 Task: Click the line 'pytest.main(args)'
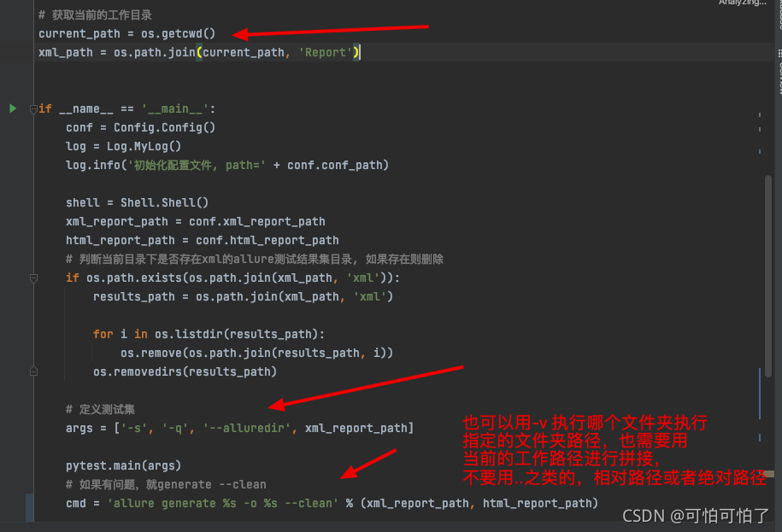(123, 465)
